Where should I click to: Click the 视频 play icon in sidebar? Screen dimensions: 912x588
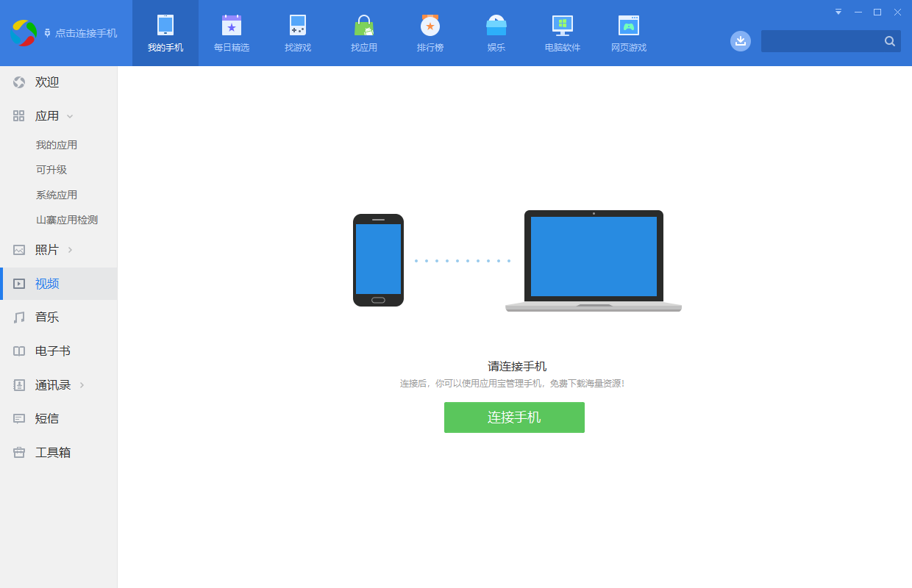(19, 284)
